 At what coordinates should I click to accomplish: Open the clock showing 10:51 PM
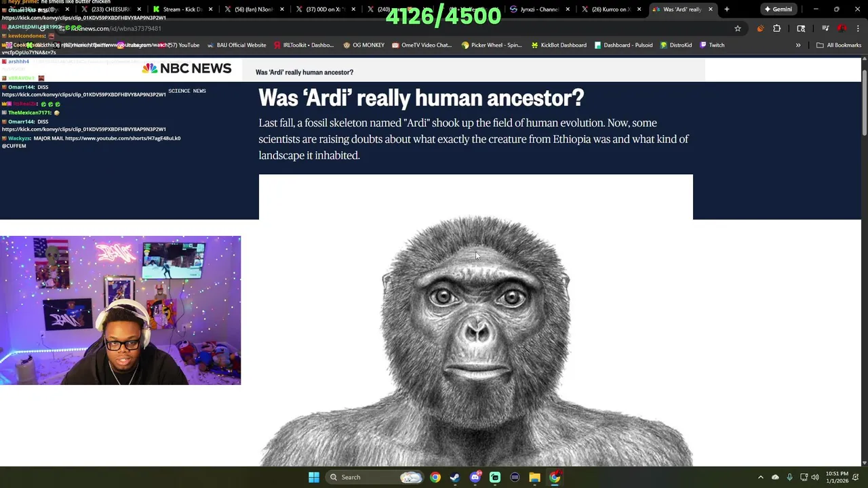pyautogui.click(x=837, y=477)
